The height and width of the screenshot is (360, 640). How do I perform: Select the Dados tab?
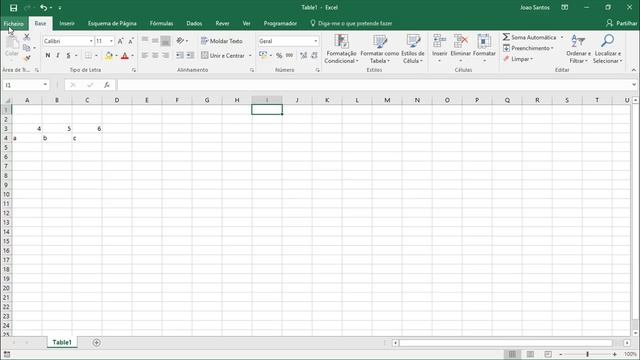pyautogui.click(x=194, y=24)
